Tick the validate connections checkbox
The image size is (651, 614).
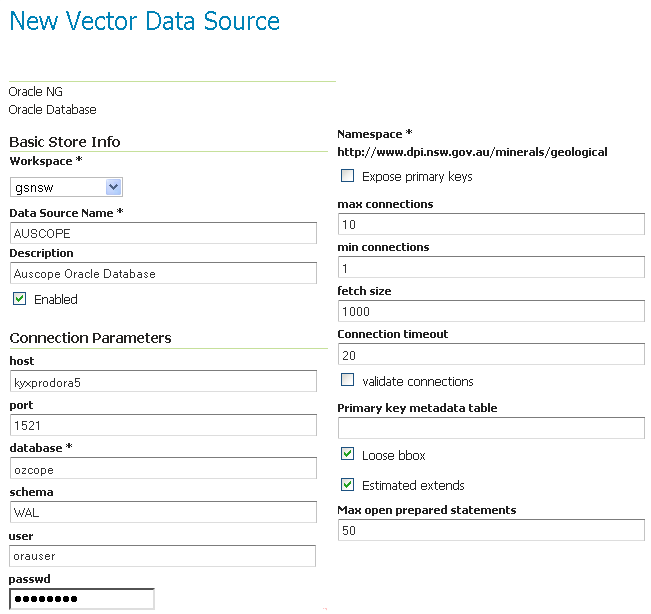348,381
